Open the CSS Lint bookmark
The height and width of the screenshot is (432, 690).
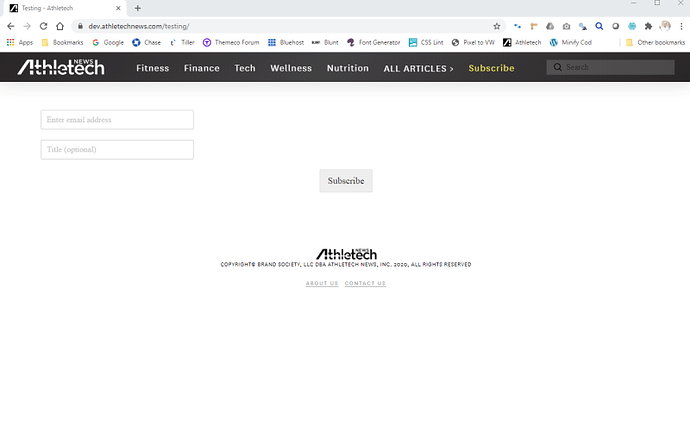426,43
